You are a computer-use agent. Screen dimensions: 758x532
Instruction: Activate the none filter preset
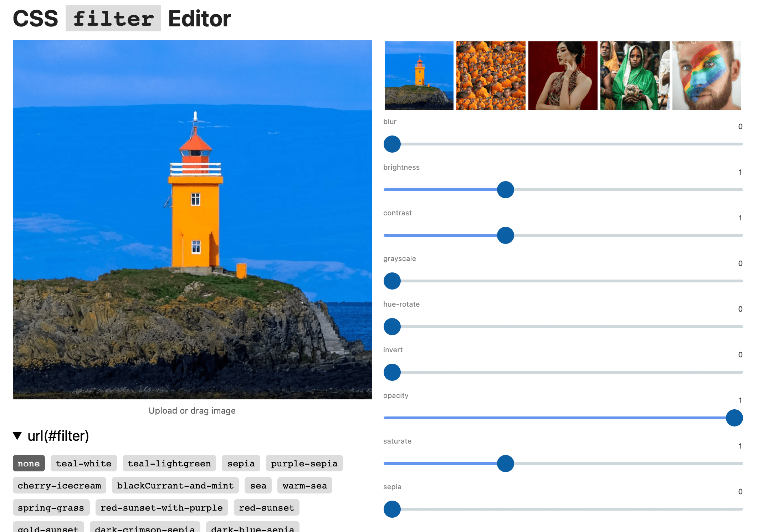click(x=29, y=464)
